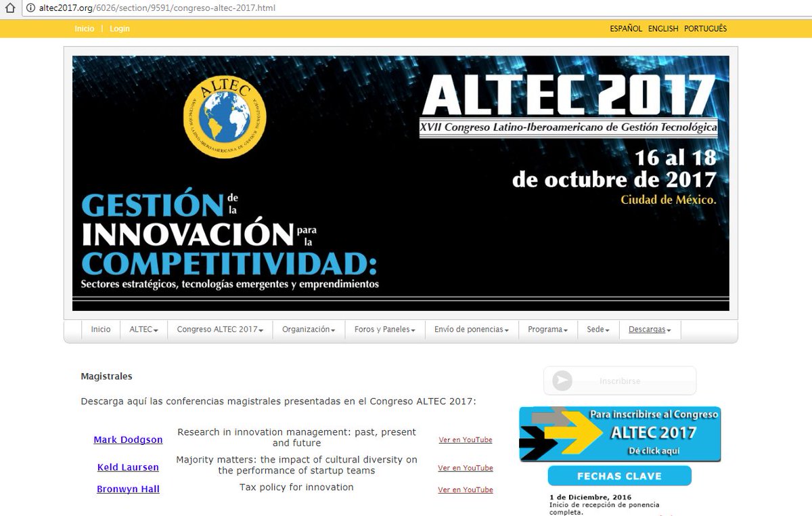Click the Majority matters talk title
Screen dimensions: 812x516
coord(296,465)
